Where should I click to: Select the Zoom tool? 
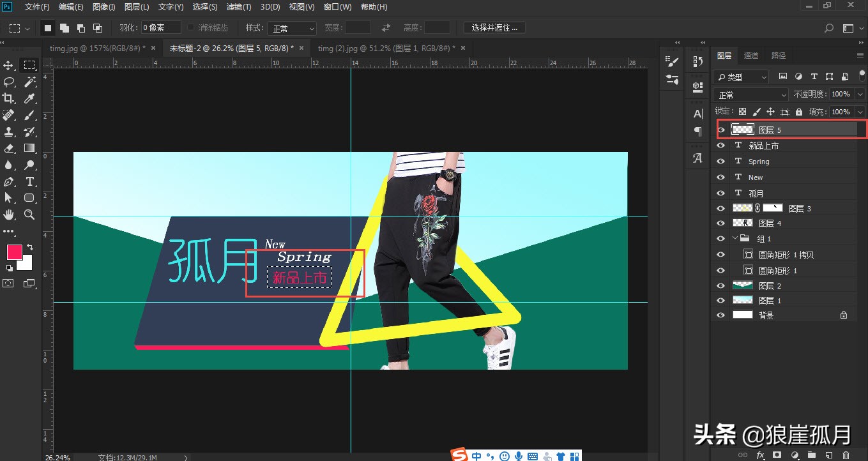coord(29,215)
